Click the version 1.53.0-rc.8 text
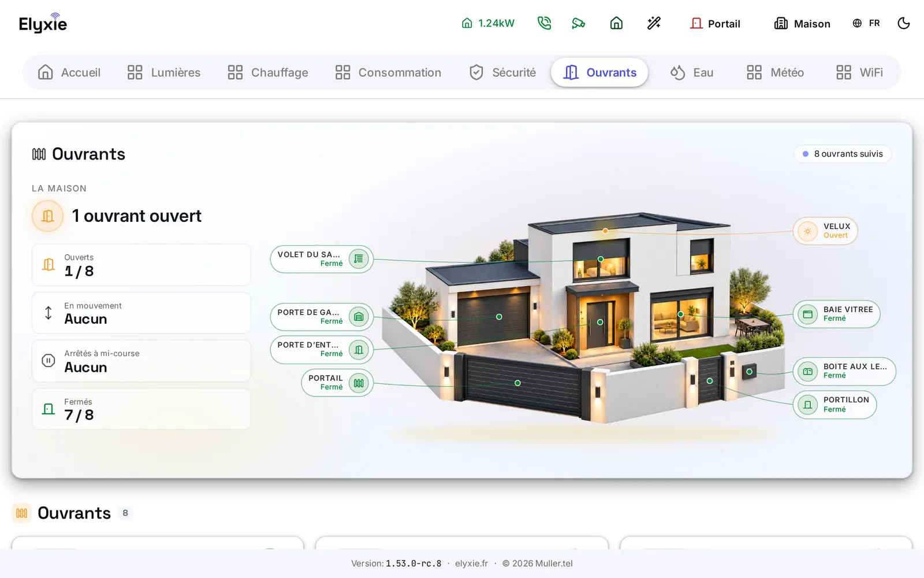 pyautogui.click(x=413, y=564)
